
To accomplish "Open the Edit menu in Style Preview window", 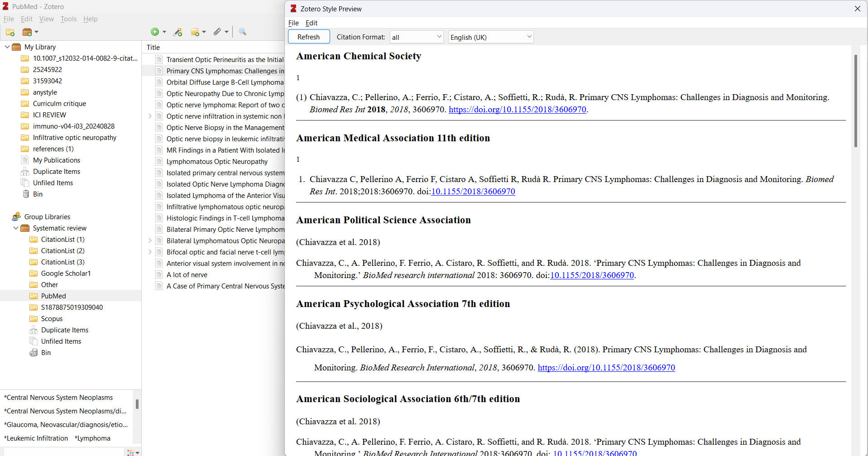I will (312, 23).
